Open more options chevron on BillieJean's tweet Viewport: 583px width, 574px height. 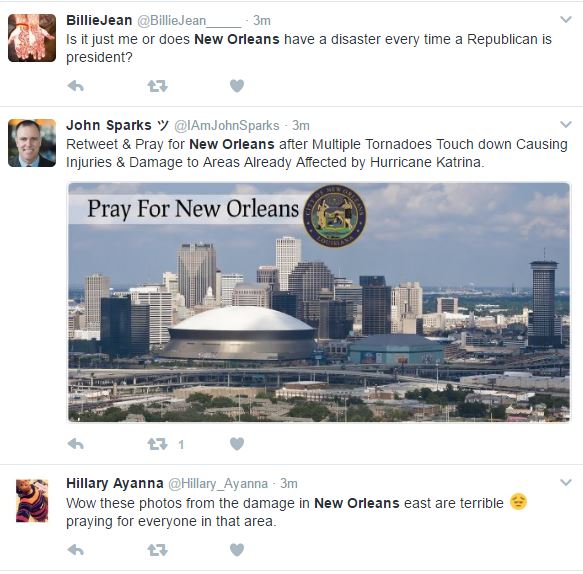pos(566,19)
